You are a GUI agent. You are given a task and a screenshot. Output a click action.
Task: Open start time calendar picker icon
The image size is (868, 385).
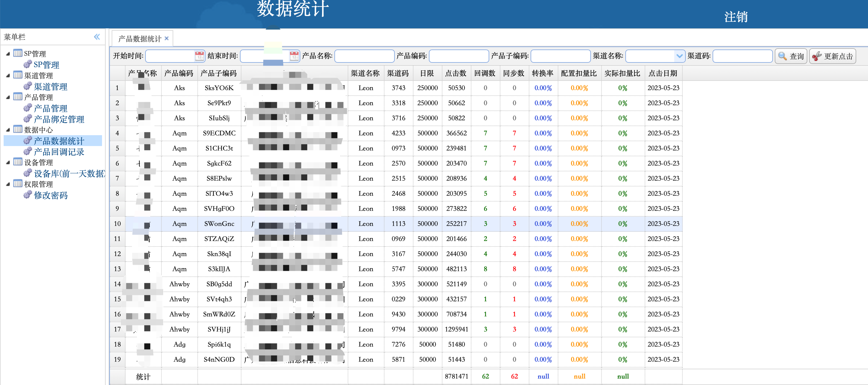tap(199, 56)
